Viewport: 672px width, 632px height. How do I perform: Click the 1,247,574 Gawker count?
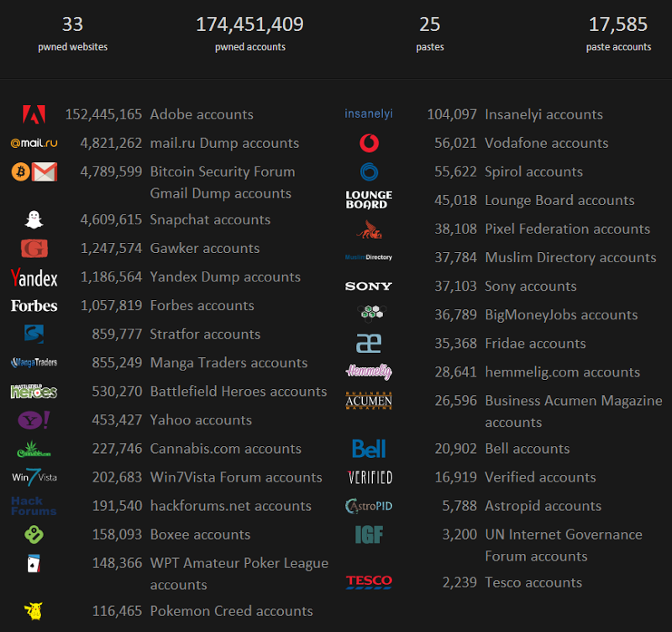coord(111,248)
